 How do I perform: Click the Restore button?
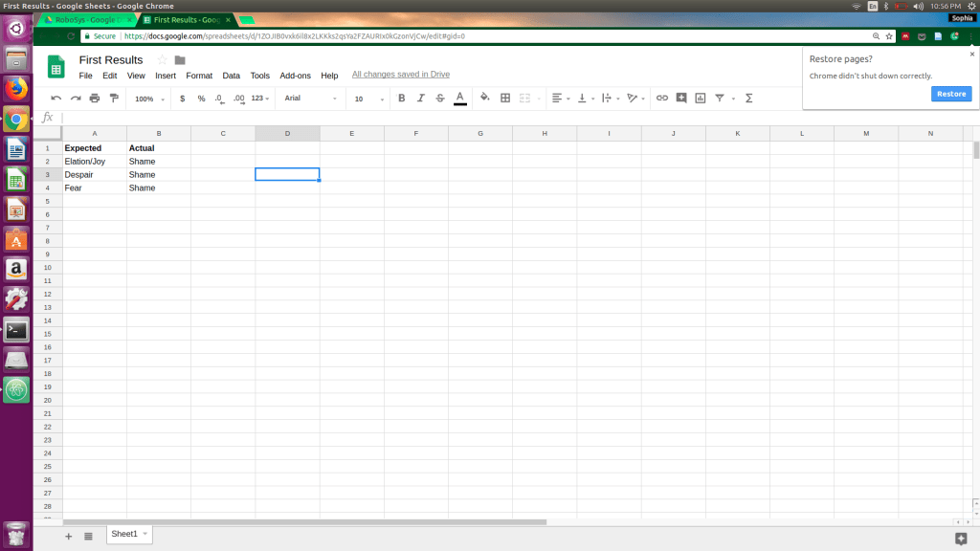click(950, 94)
